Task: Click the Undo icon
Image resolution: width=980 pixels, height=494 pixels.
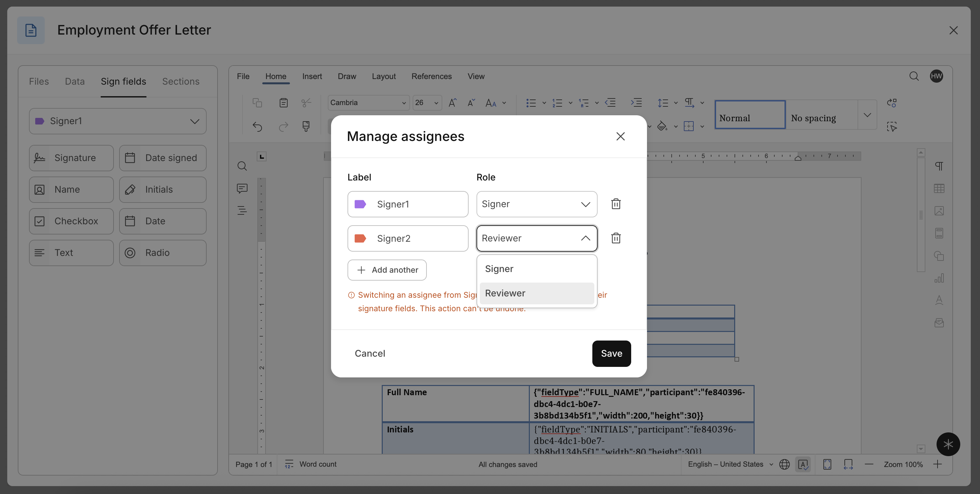Action: click(x=258, y=126)
